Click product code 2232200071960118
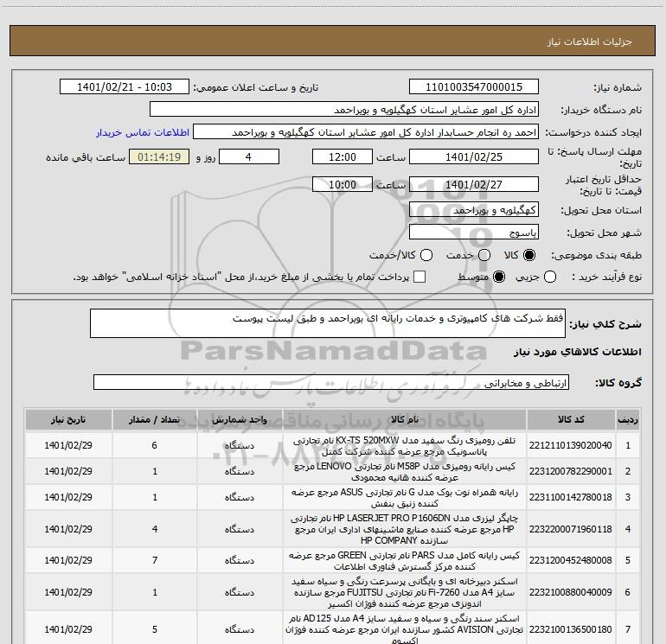Viewport: 666px width, 644px height. pyautogui.click(x=571, y=529)
